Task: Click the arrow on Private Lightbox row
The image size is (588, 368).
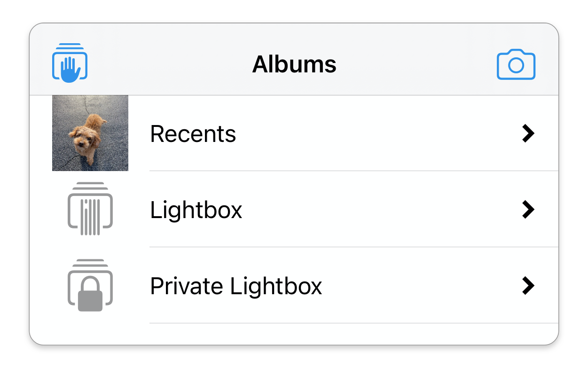Action: coord(528,286)
